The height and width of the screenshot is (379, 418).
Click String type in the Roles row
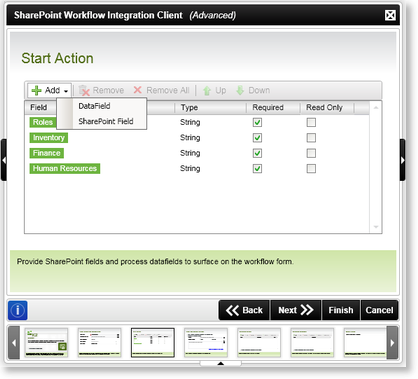[190, 122]
